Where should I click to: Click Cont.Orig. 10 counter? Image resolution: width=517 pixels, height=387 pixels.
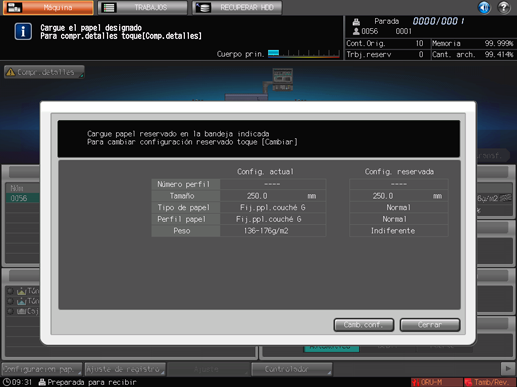click(x=385, y=43)
